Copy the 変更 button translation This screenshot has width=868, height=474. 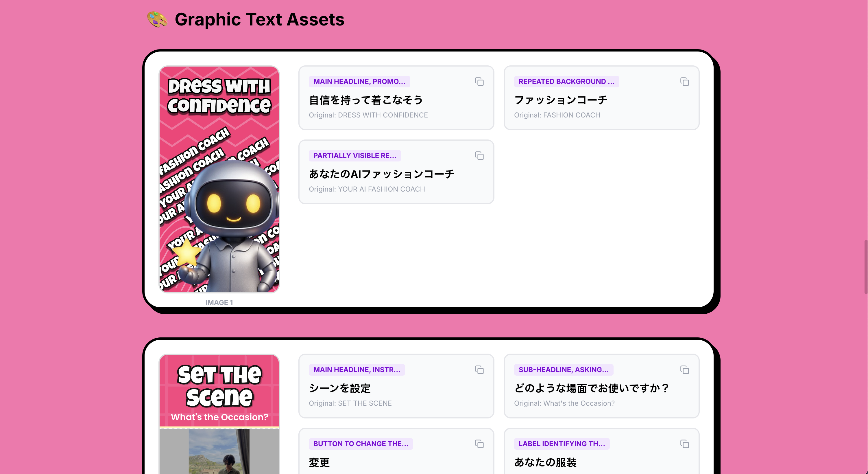coord(479,444)
